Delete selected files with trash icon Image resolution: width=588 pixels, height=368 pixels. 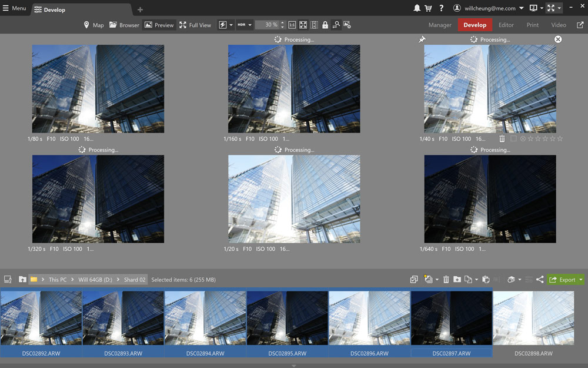point(446,279)
